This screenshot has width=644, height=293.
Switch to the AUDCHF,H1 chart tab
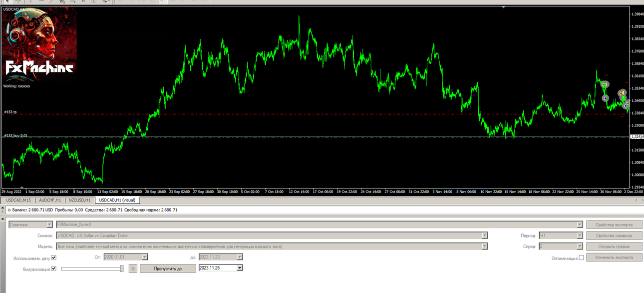pyautogui.click(x=50, y=200)
